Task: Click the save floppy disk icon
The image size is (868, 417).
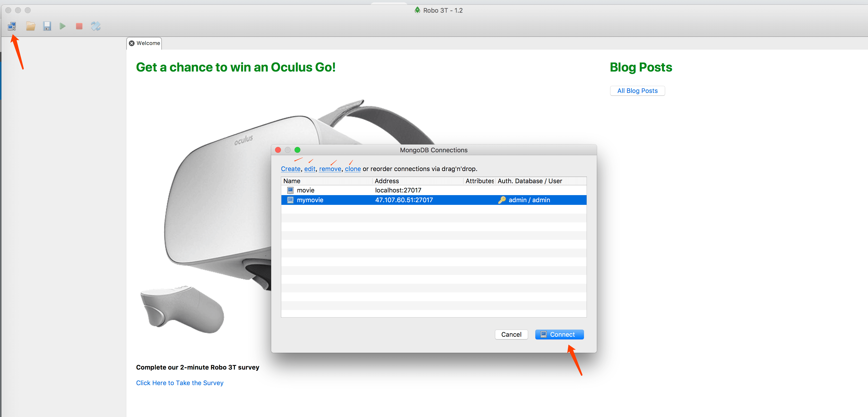Action: (x=47, y=26)
